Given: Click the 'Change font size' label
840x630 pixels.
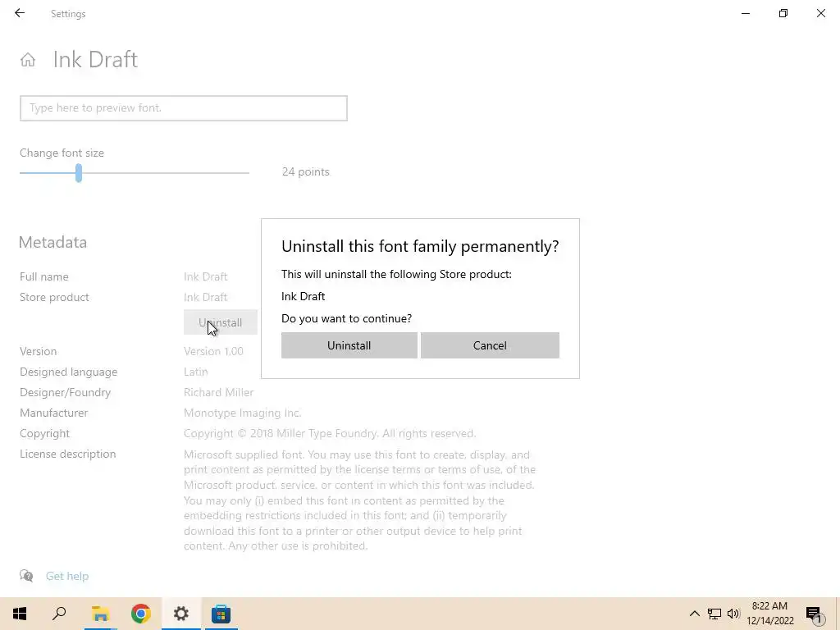Looking at the screenshot, I should pos(62,153).
